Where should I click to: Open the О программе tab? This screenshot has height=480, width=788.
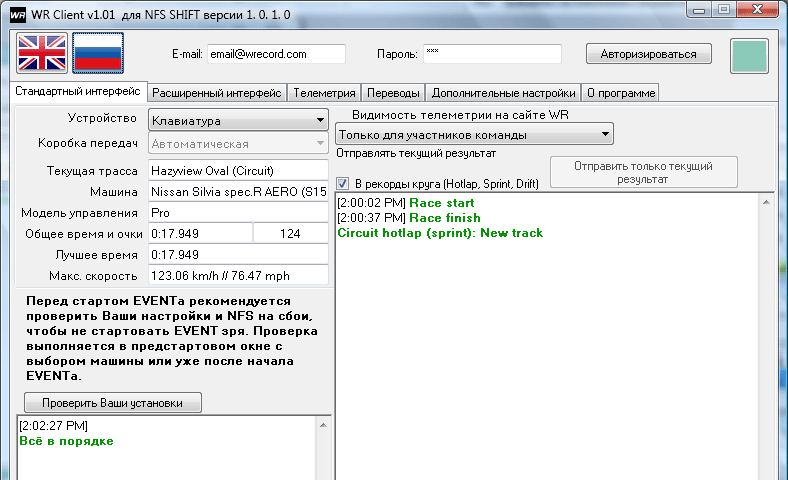(621, 93)
